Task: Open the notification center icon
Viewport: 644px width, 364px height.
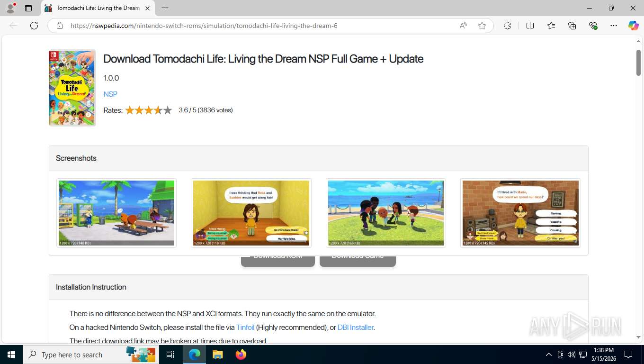Action: point(628,355)
